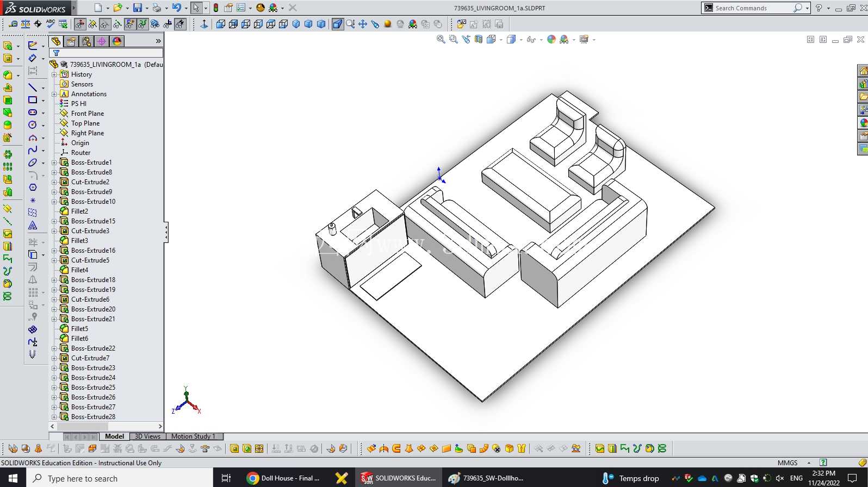The height and width of the screenshot is (487, 868).
Task: Click the Section View icon
Action: point(479,39)
